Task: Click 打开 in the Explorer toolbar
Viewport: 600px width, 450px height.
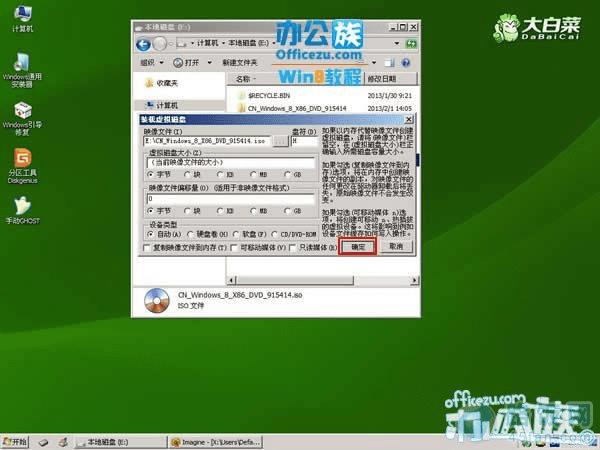Action: tap(187, 62)
